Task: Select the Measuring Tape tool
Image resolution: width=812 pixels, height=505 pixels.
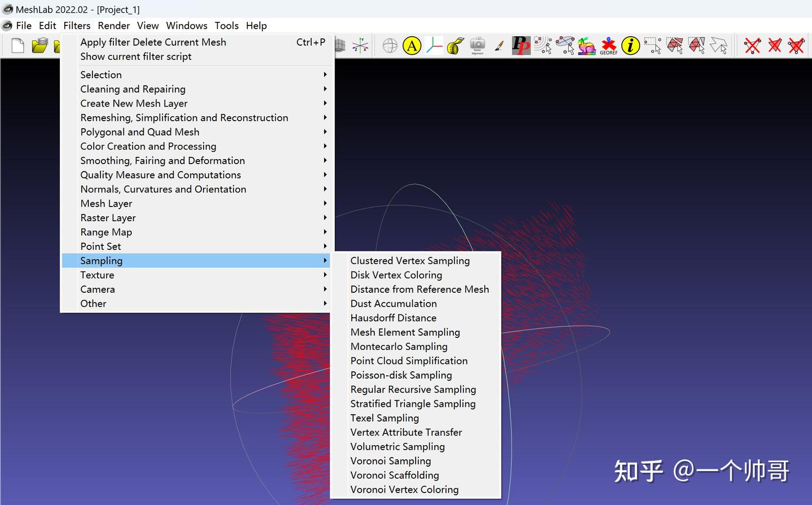Action: 455,45
